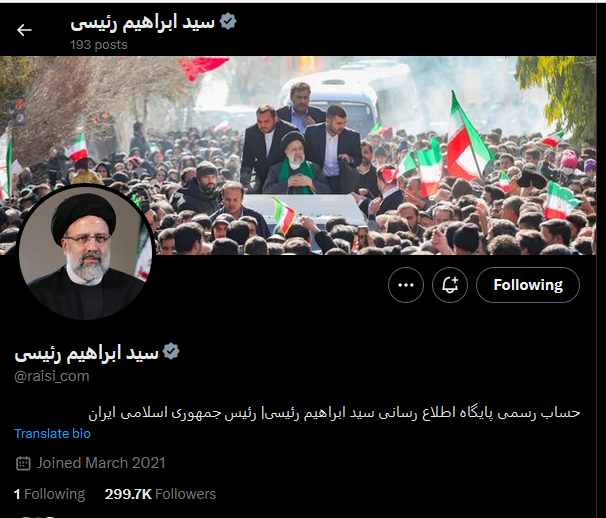Open the circular profile avatar photo
This screenshot has height=518, width=606.
pos(86,252)
